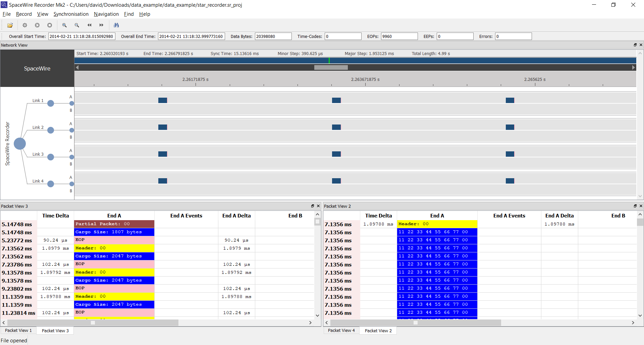The image size is (644, 345).
Task: Select the SpaceWire Recorder root node
Action: (x=20, y=144)
